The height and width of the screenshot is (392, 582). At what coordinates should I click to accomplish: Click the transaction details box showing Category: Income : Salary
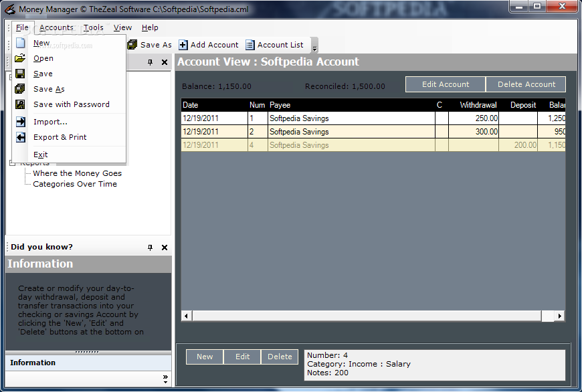pyautogui.click(x=435, y=365)
